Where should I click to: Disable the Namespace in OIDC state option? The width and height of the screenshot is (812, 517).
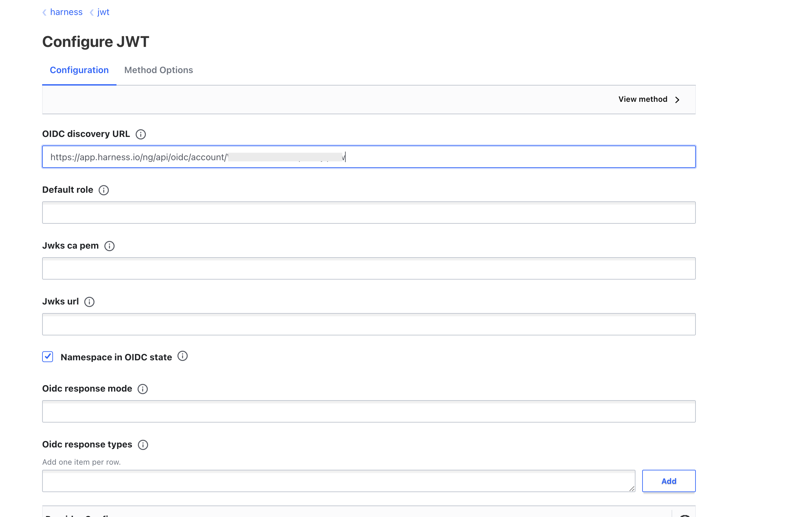(x=47, y=357)
